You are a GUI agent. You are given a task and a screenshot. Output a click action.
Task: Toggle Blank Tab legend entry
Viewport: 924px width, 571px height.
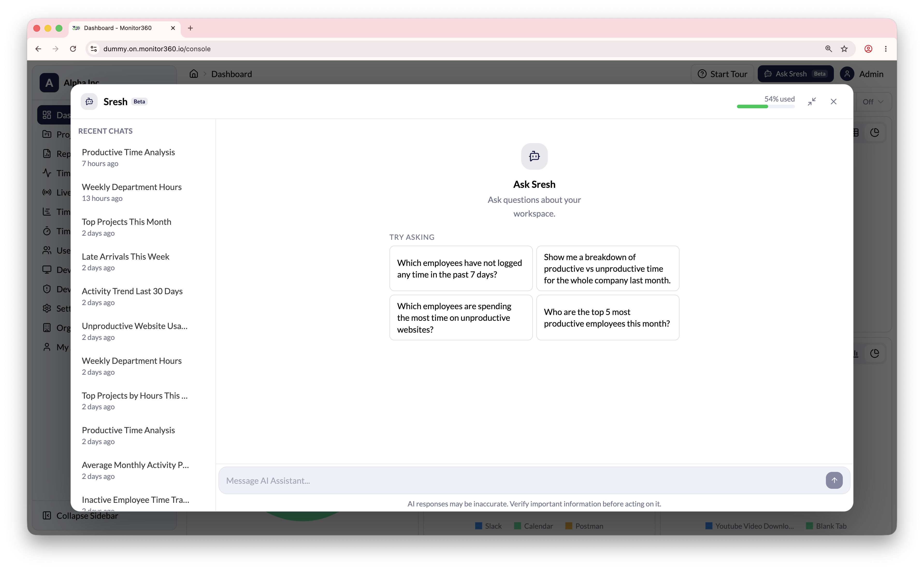pyautogui.click(x=826, y=526)
